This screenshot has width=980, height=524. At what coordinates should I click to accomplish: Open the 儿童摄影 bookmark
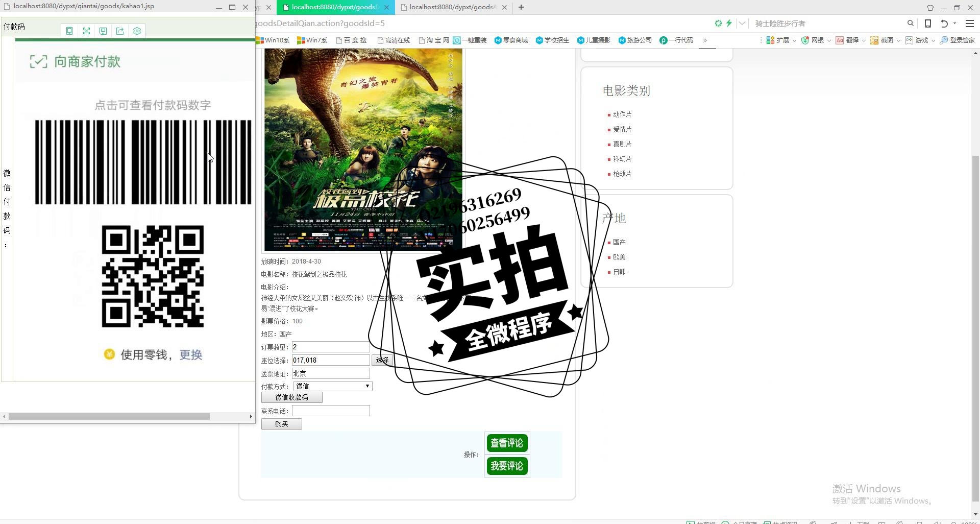pos(594,40)
